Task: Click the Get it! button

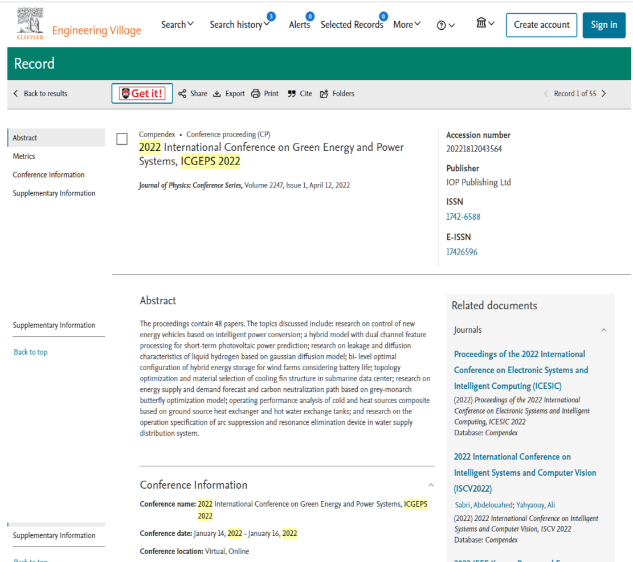Action: [x=142, y=93]
